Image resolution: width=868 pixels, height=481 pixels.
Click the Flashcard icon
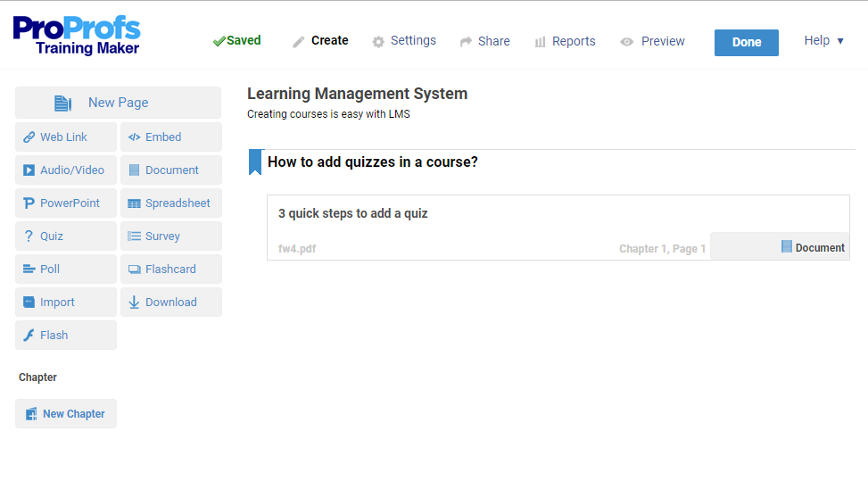pyautogui.click(x=135, y=270)
